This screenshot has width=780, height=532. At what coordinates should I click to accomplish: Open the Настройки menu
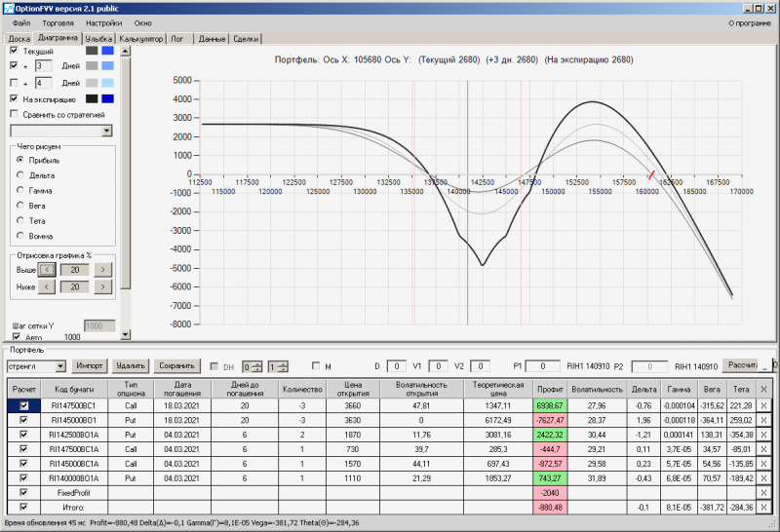pos(103,22)
